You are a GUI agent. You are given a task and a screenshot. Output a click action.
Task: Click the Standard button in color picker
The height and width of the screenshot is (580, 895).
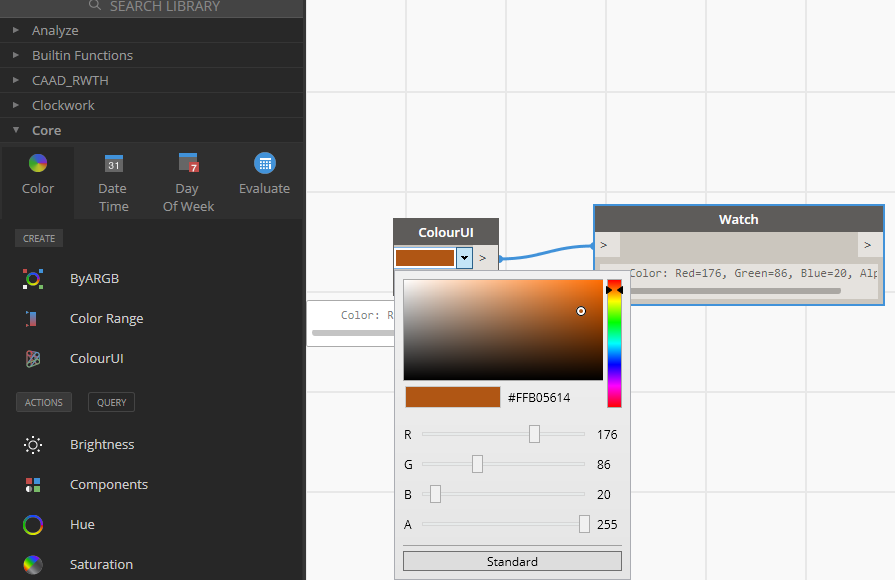pos(511,561)
